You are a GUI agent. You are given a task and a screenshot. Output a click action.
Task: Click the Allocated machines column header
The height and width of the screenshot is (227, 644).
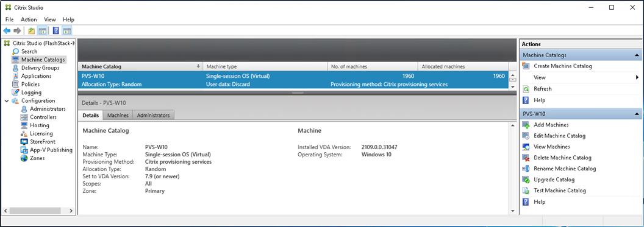click(x=463, y=66)
